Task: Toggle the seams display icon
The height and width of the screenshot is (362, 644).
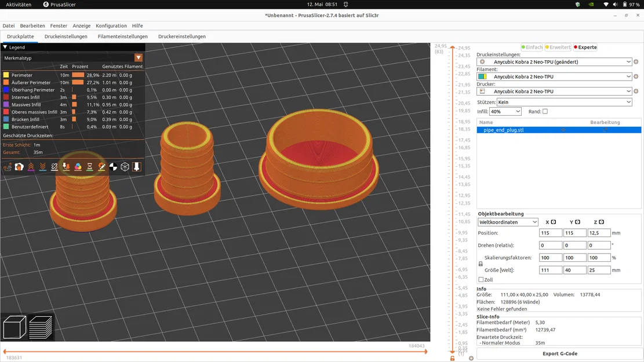Action: [x=19, y=167]
